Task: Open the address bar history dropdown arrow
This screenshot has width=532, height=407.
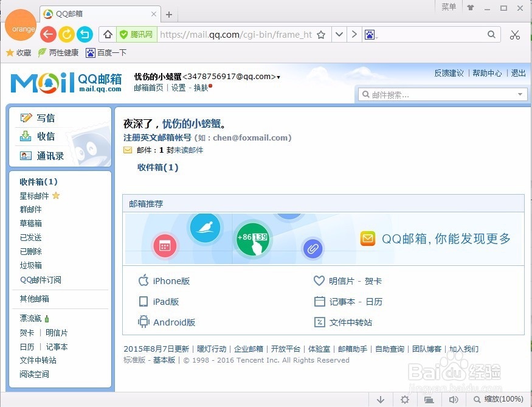Action: [x=339, y=35]
